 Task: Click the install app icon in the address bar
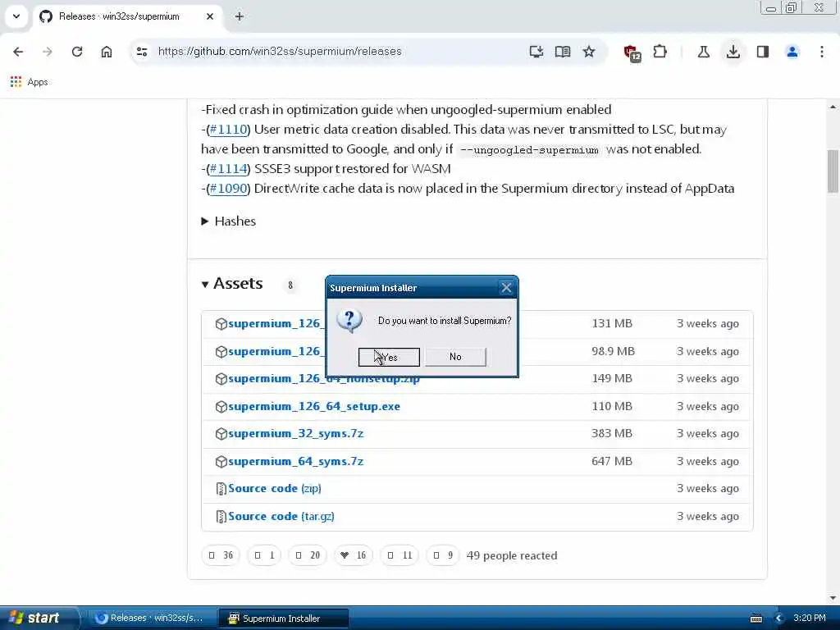pyautogui.click(x=536, y=52)
